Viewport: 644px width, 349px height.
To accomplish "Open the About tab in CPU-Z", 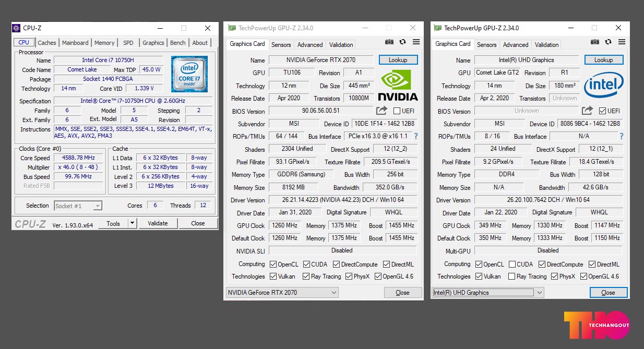I will pos(200,43).
